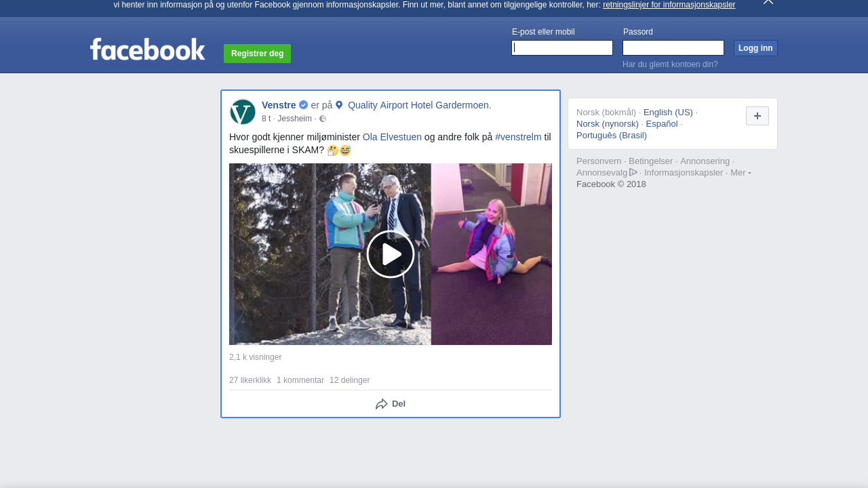
Task: Open the Personvern footer link
Action: click(x=599, y=161)
